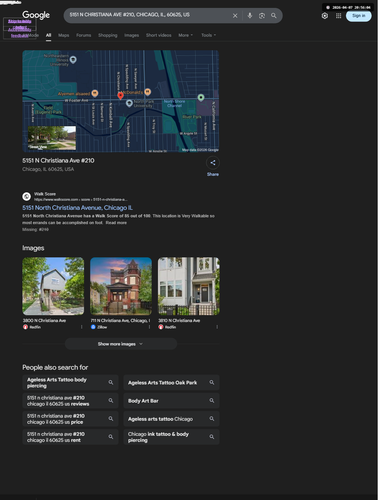Switch to the Shopping tab

[x=109, y=35]
